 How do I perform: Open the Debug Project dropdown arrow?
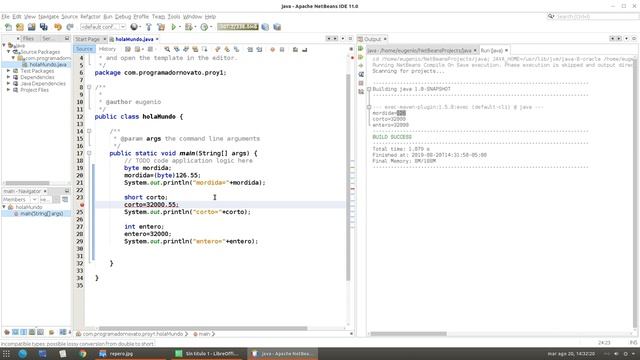tap(195, 27)
